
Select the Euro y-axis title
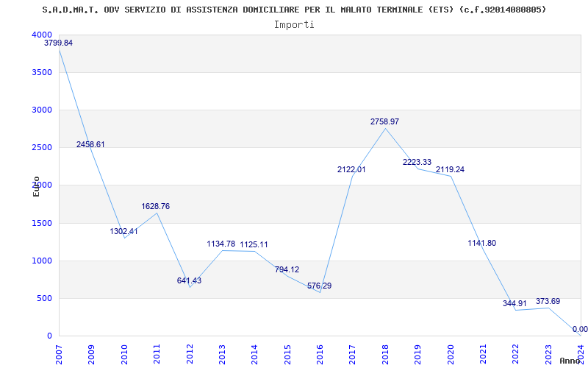[x=36, y=185]
